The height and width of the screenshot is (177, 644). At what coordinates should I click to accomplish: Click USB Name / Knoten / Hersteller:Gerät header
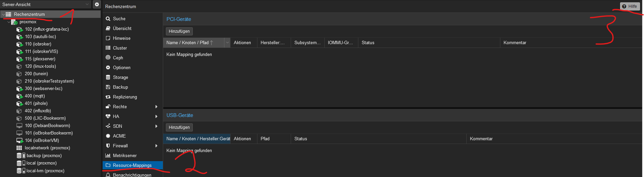pyautogui.click(x=197, y=139)
